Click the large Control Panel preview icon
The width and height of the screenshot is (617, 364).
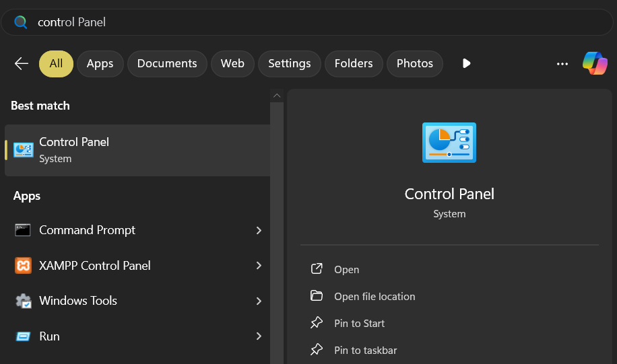point(449,143)
